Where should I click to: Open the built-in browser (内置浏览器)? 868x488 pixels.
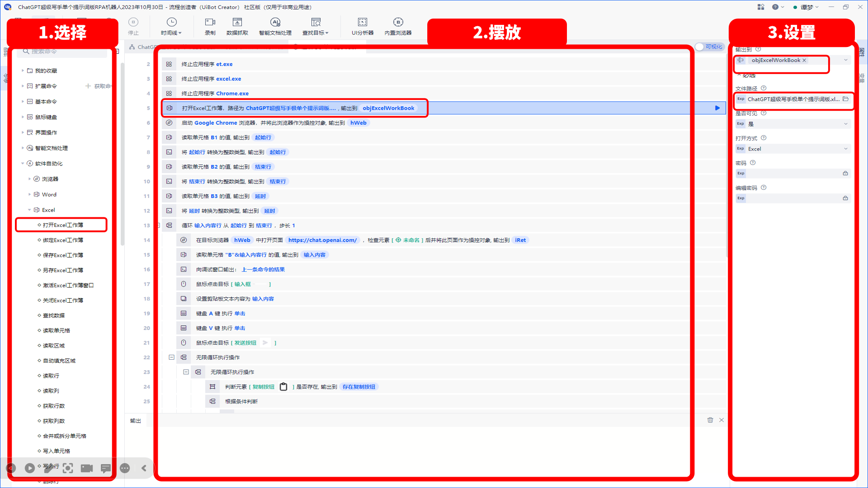(398, 26)
